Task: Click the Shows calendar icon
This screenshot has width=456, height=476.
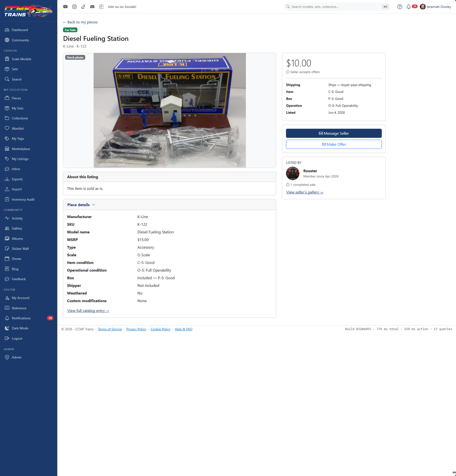Action: click(7, 259)
